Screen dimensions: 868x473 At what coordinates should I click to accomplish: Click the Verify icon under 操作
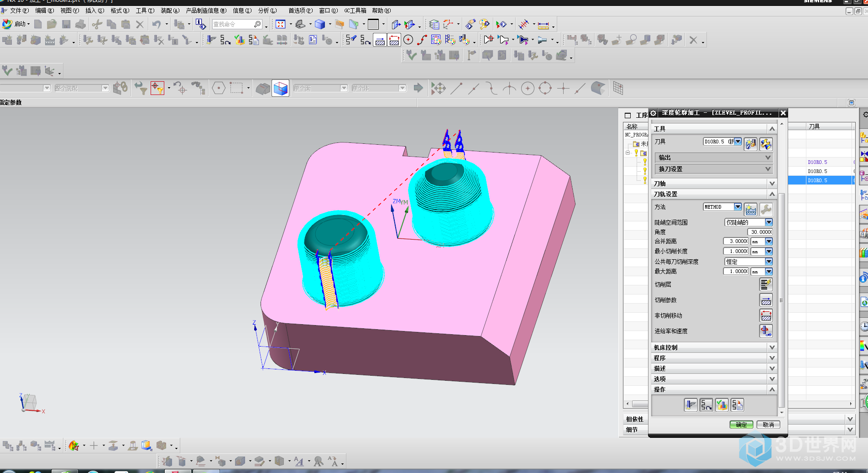click(722, 405)
